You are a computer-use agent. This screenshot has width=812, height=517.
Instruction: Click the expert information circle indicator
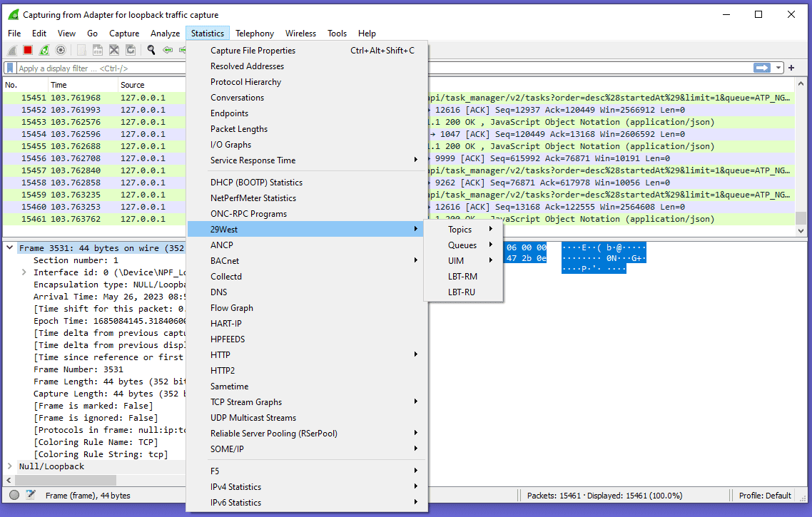coord(14,495)
